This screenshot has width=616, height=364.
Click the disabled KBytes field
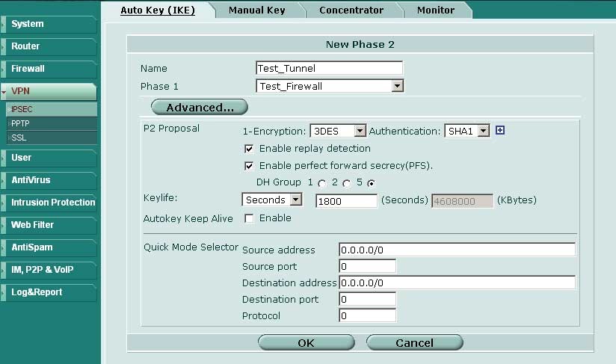463,201
